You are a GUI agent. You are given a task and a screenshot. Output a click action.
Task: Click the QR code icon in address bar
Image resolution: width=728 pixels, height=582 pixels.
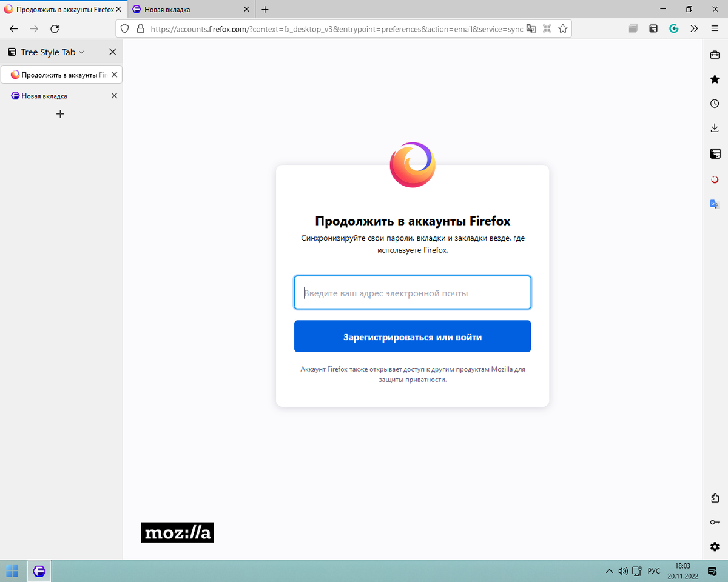(547, 28)
